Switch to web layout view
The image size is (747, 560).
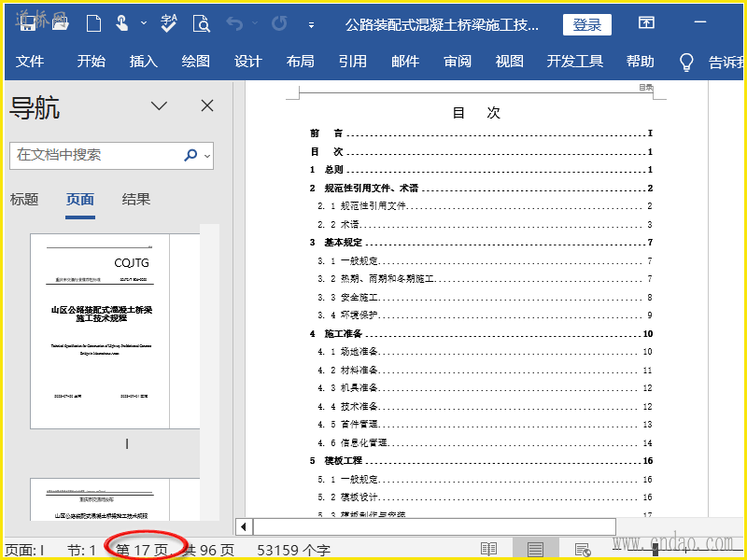click(583, 549)
